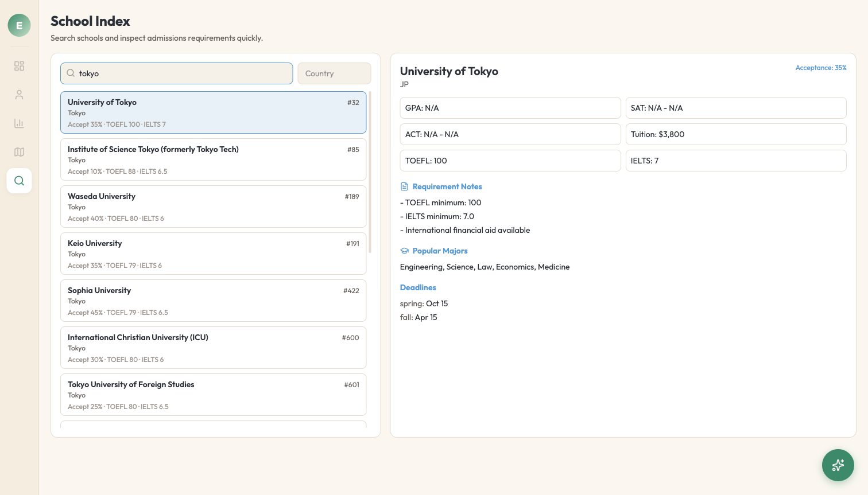Open the AI sparkle assistant button
The height and width of the screenshot is (495, 868).
point(838,465)
